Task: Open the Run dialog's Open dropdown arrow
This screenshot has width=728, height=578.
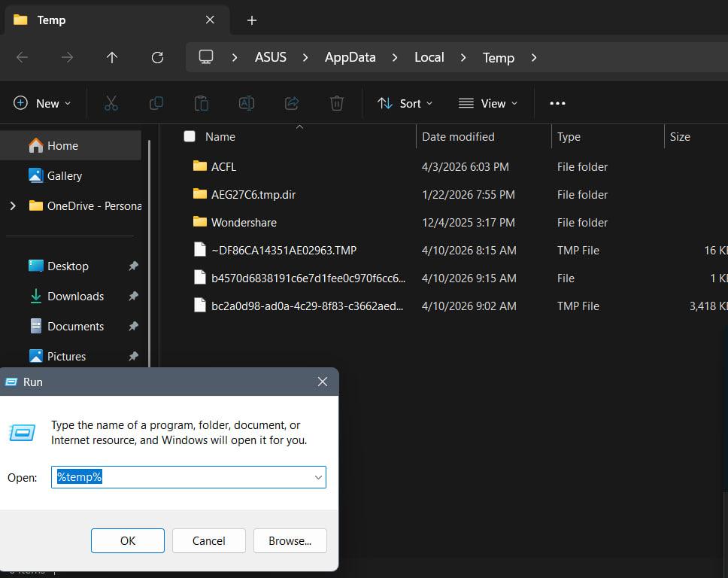Action: point(318,477)
